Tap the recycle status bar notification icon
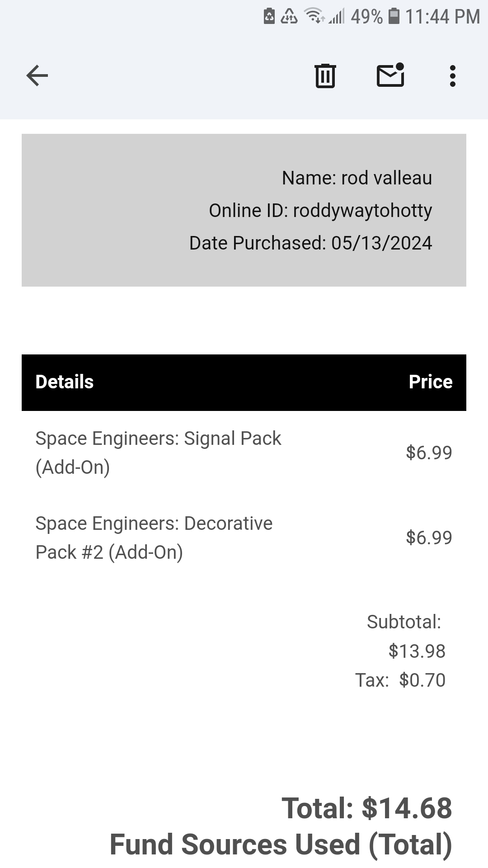 [x=289, y=16]
